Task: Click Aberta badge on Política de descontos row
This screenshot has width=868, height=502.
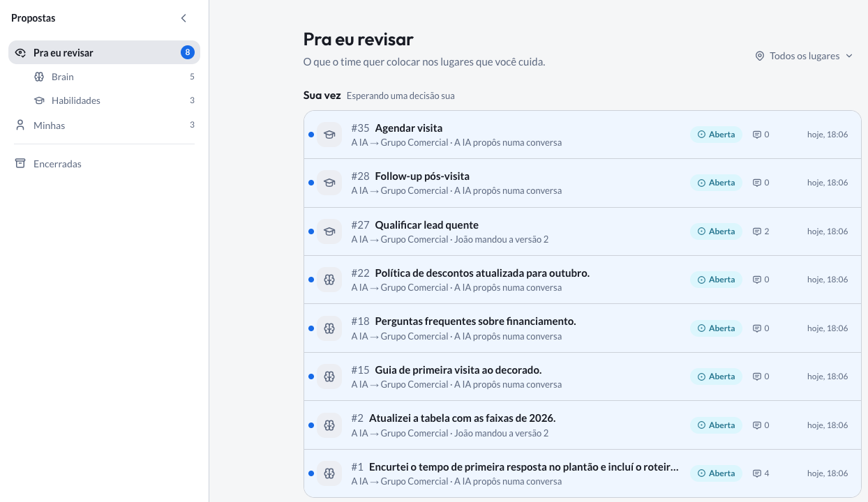Action: tap(716, 280)
